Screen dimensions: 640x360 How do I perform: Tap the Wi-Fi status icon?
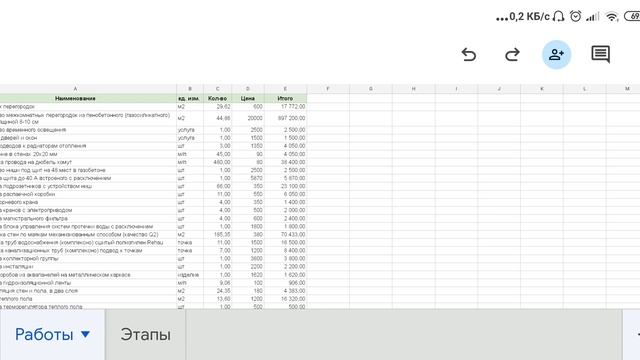tap(611, 16)
